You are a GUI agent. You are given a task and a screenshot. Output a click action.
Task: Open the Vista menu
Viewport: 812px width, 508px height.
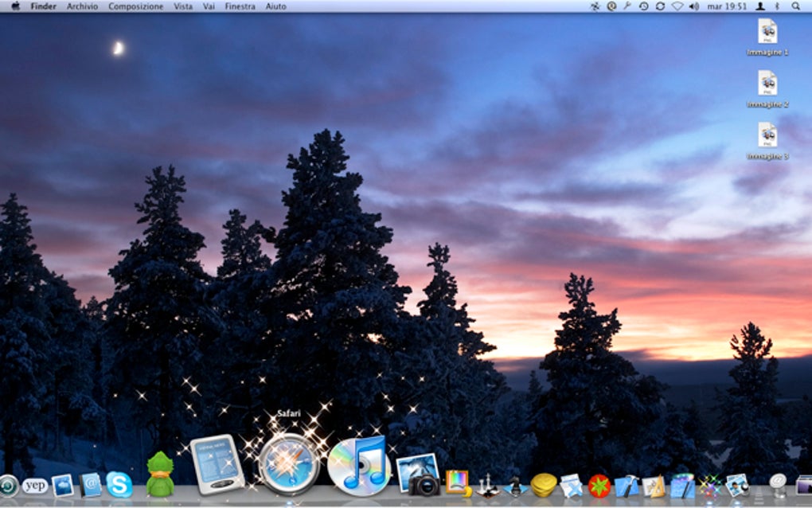tap(183, 6)
